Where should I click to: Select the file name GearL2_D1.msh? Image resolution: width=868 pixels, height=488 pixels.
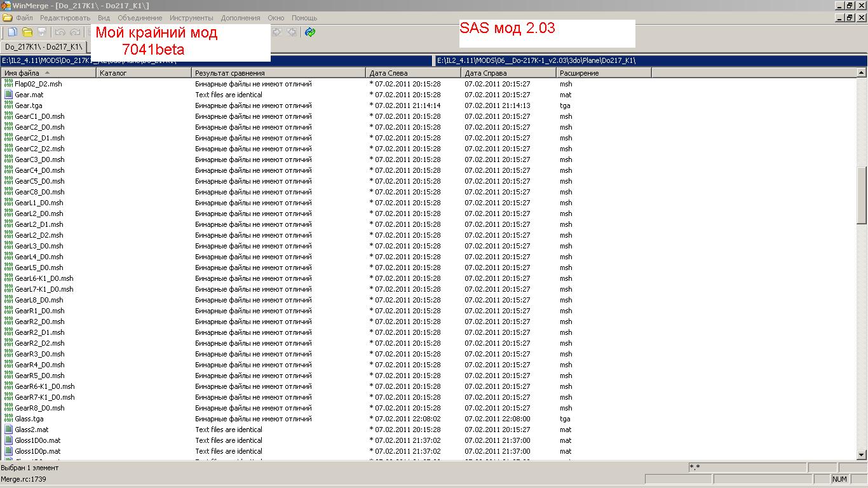click(x=39, y=224)
